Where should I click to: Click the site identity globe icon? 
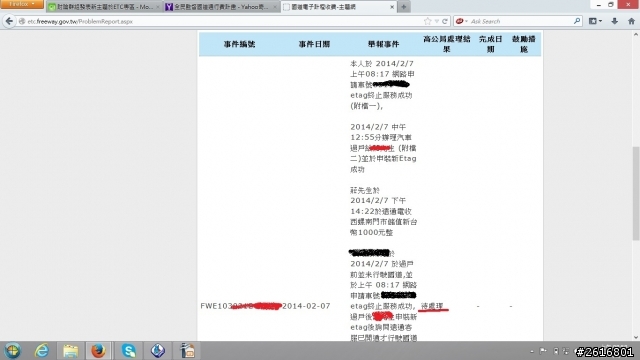point(22,21)
